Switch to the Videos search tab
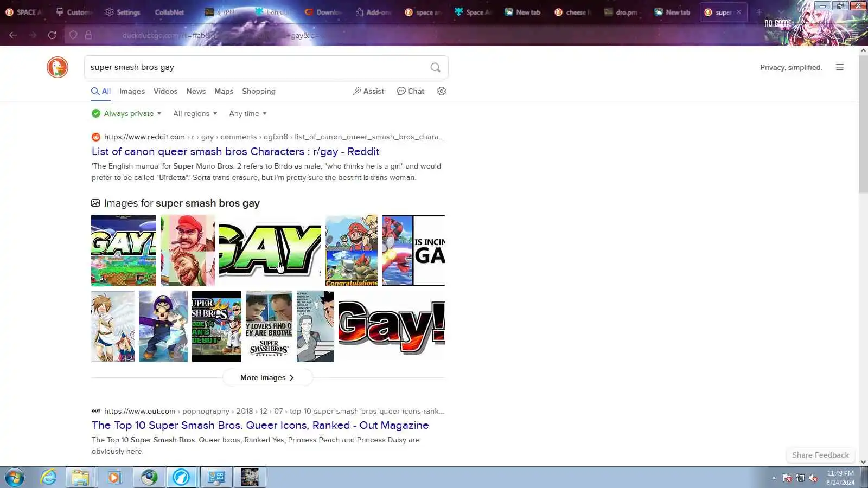 [x=165, y=91]
